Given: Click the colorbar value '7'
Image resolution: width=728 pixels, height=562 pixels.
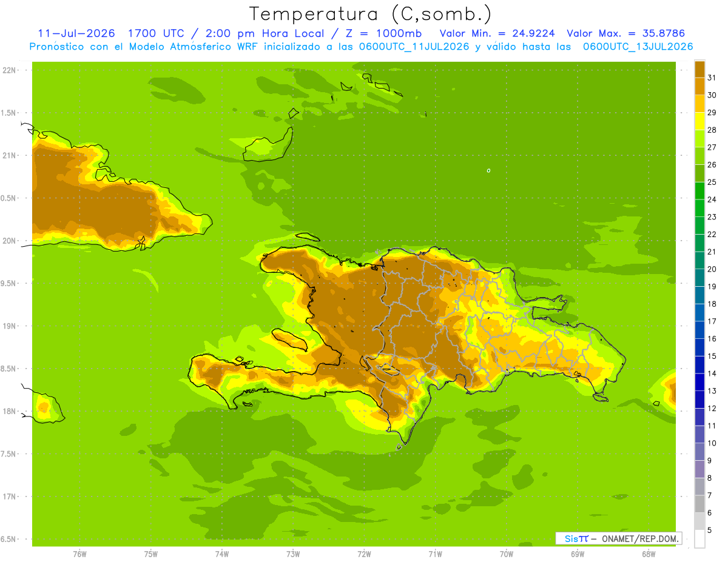Looking at the screenshot, I should tap(709, 495).
